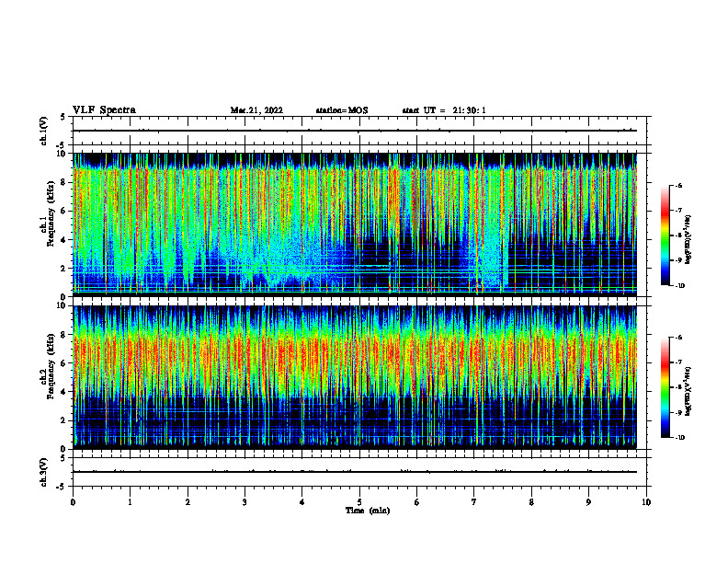This screenshot has height=563, width=728.
Task: Click time-axis tick label "4"
Action: point(302,502)
